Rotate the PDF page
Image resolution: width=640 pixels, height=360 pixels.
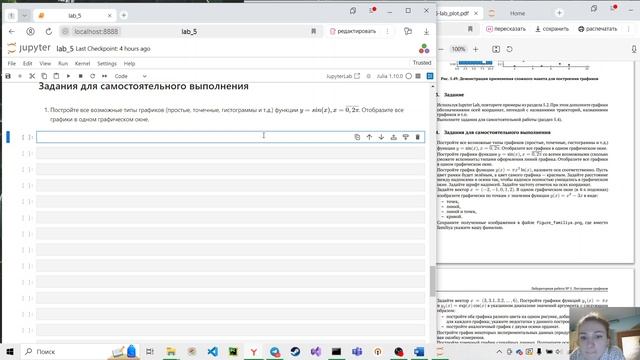[509, 49]
